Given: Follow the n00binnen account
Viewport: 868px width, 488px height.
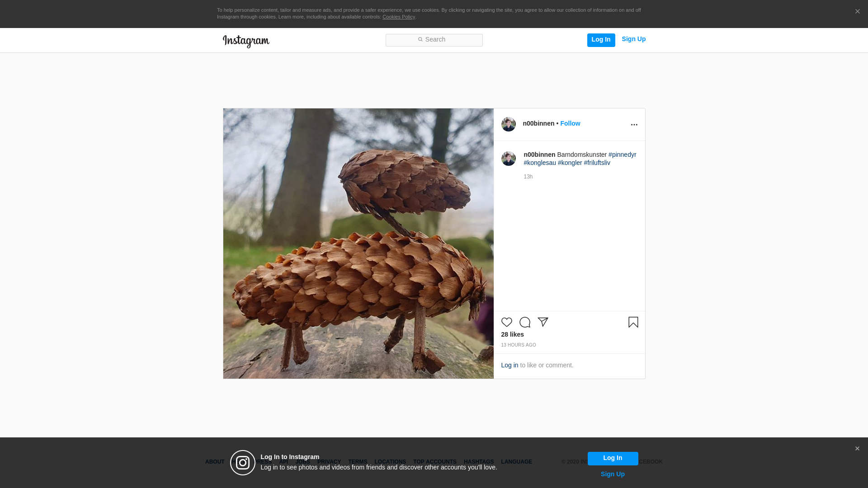Looking at the screenshot, I should click(570, 123).
